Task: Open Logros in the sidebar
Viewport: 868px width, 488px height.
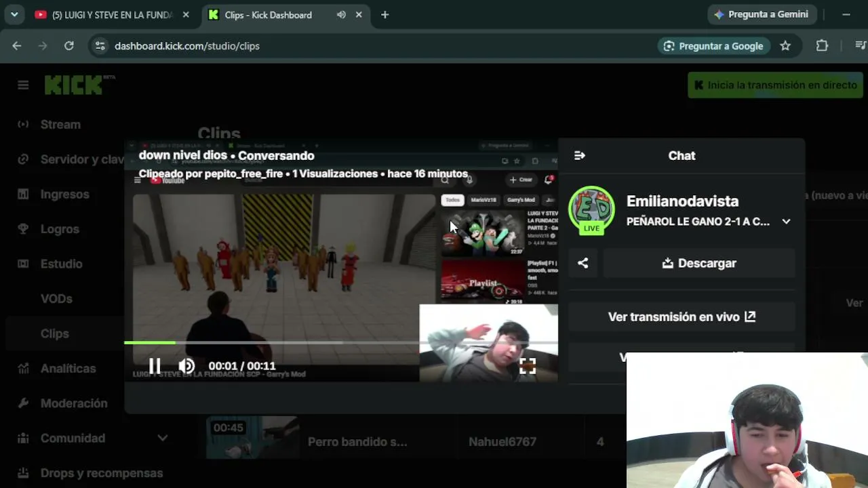Action: [60, 229]
